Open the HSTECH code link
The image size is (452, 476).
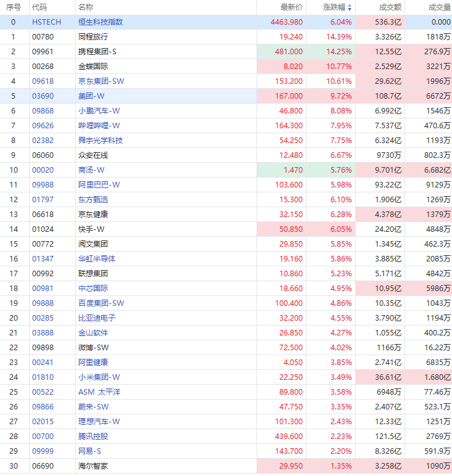click(x=46, y=22)
